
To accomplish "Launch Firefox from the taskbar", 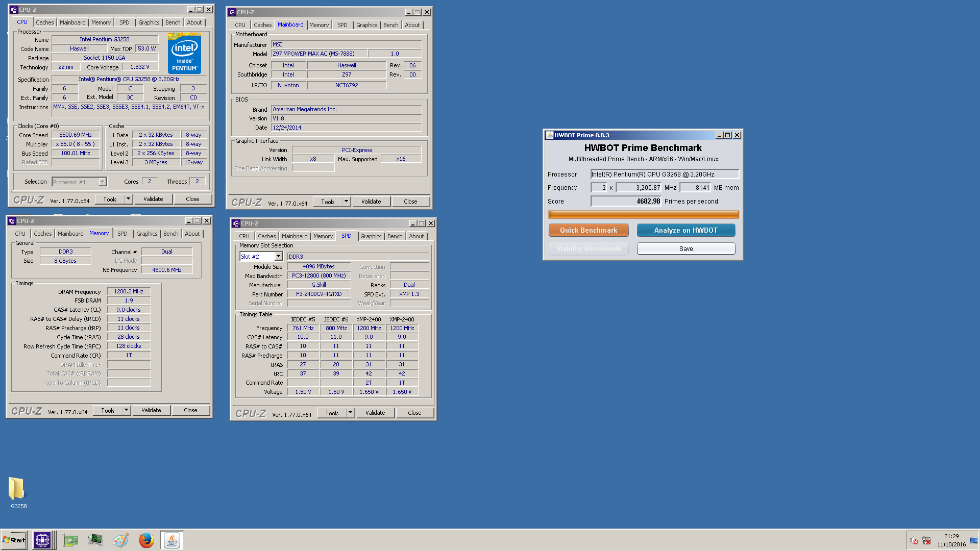I will (x=146, y=540).
